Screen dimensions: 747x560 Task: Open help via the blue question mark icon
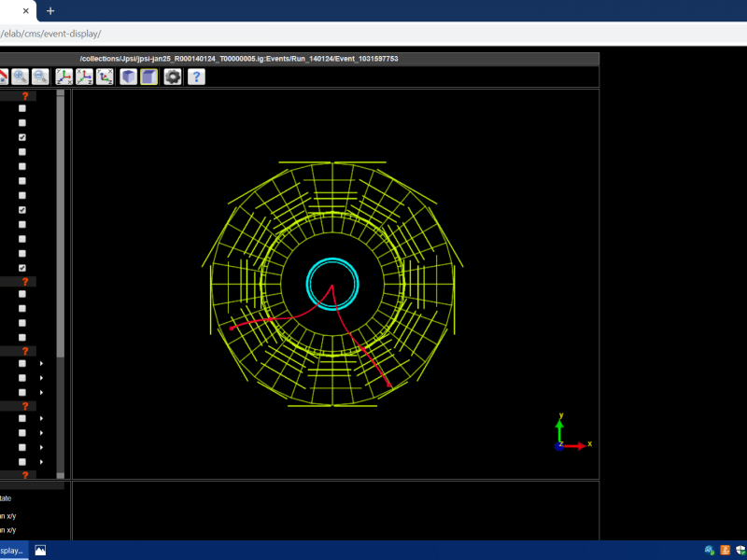point(196,77)
